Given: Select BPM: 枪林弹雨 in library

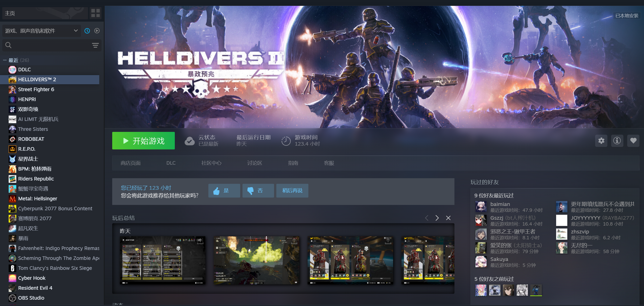Looking at the screenshot, I should click(50, 169).
